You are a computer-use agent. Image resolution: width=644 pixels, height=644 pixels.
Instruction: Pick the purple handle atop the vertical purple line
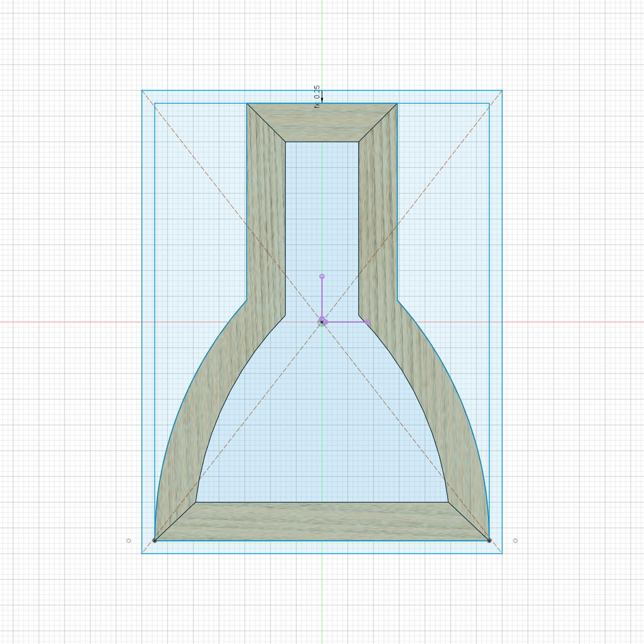pos(322,276)
